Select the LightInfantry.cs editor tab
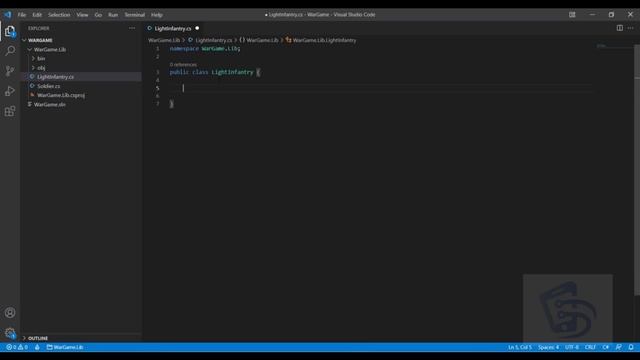Viewport: 640px width, 360px height. [x=173, y=28]
